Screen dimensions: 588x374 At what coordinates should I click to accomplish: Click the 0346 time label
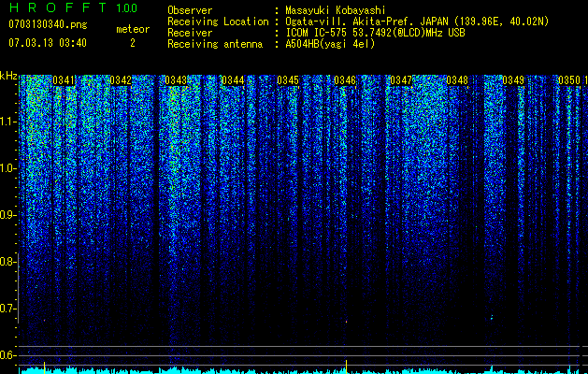(345, 80)
